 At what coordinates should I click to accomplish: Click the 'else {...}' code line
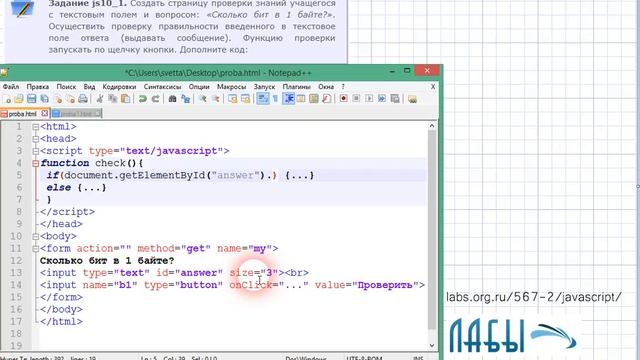pos(76,188)
